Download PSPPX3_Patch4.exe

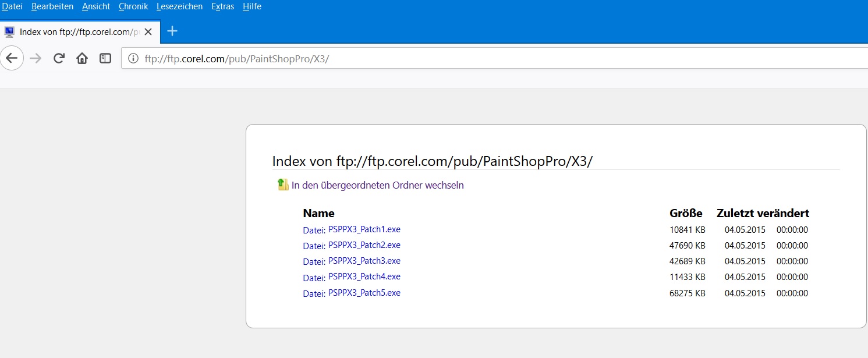click(x=364, y=277)
